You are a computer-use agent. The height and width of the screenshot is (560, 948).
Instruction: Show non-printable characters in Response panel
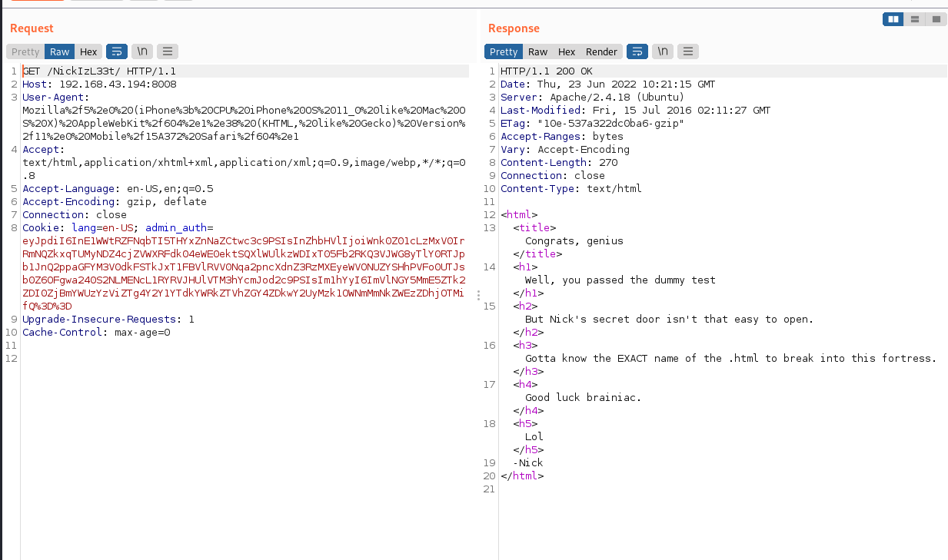(x=663, y=51)
